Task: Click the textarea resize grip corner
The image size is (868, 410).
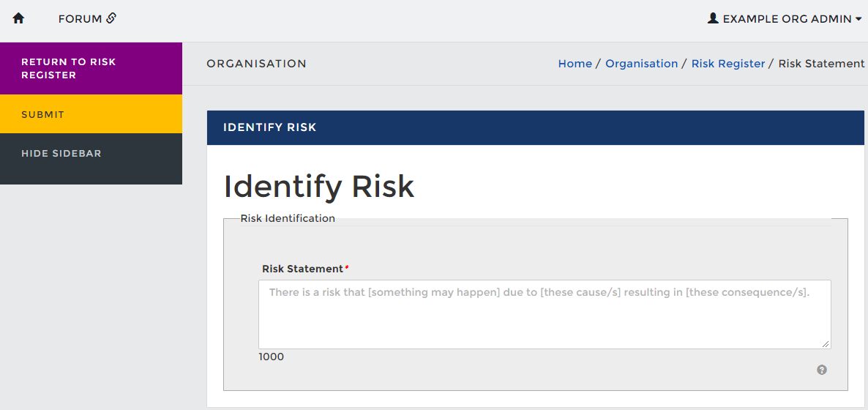Action: 826,344
